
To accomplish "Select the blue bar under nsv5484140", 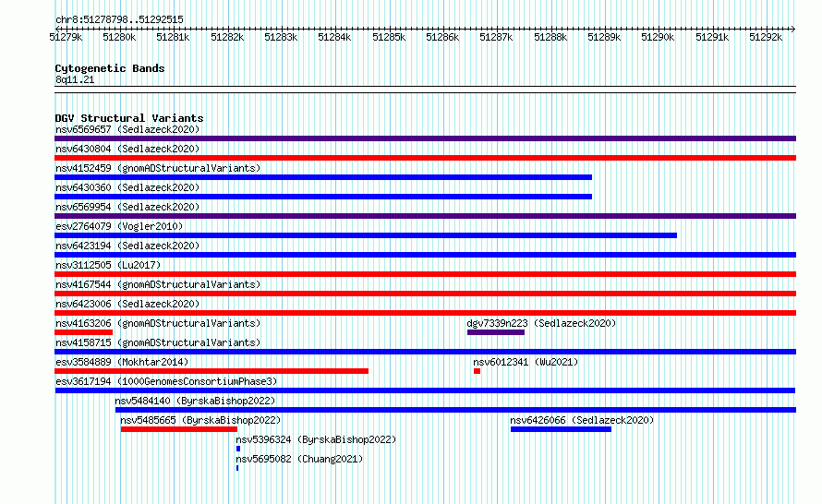I will (x=455, y=410).
